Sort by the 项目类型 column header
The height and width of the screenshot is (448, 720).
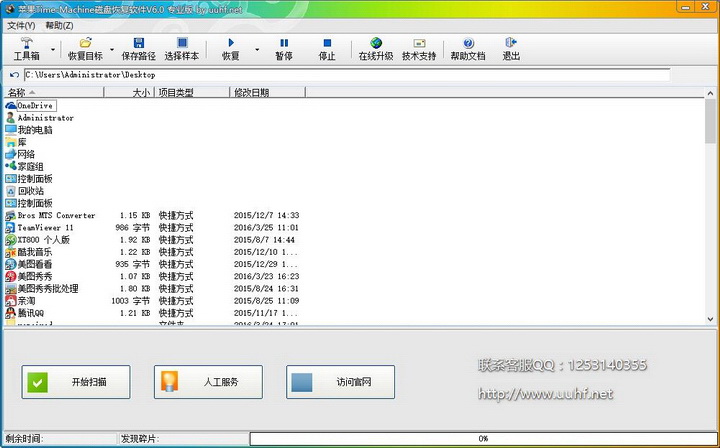pos(192,93)
